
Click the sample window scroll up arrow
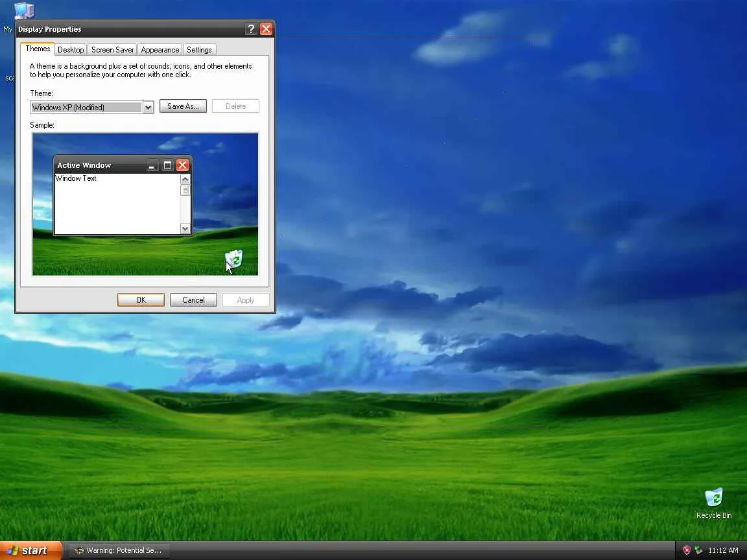click(185, 179)
